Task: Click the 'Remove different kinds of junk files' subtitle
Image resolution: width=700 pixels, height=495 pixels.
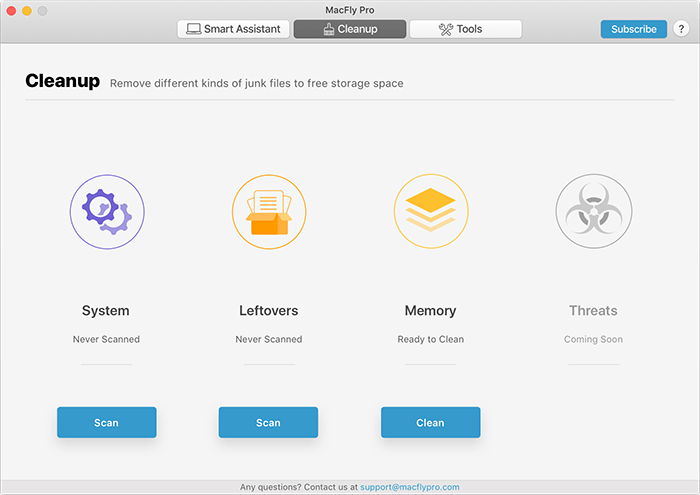Action: (x=257, y=83)
